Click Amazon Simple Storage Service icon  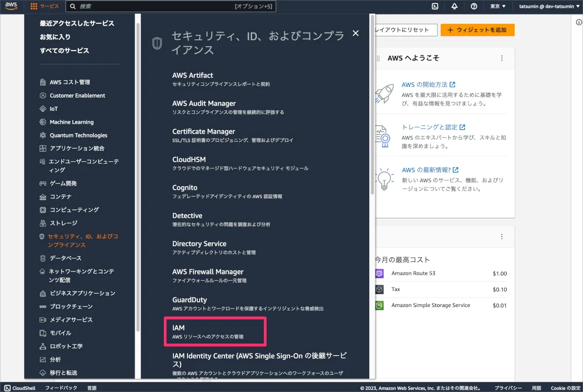(379, 306)
